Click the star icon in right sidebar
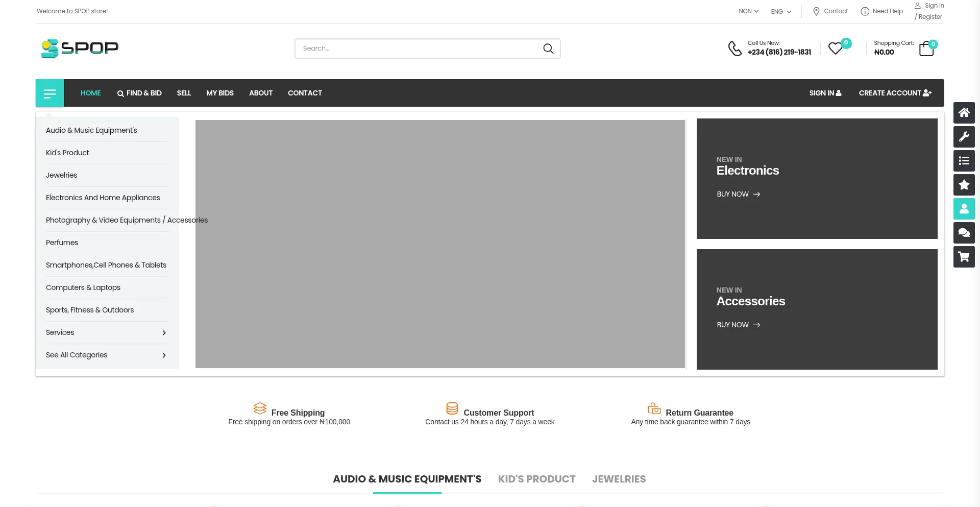This screenshot has width=980, height=507. [x=964, y=185]
